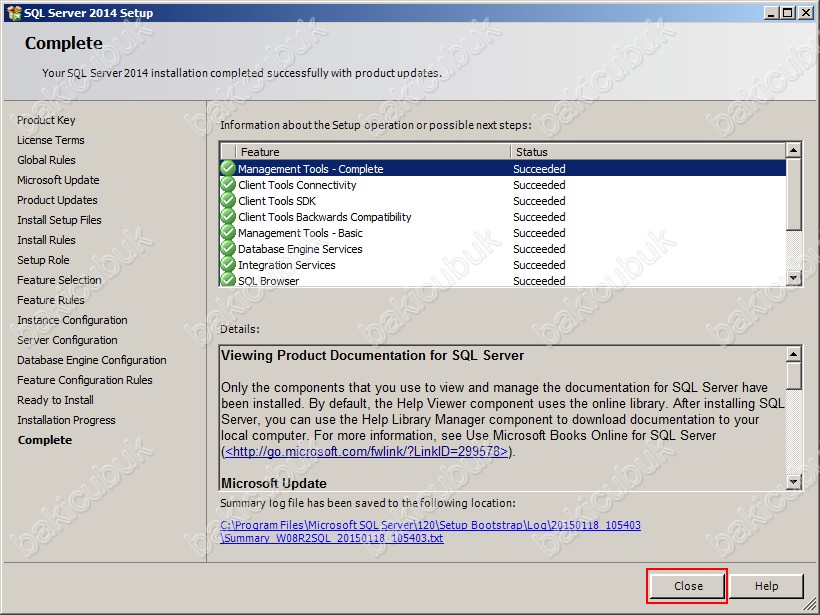Click feature list scrollbar down arrow
The image size is (820, 615).
793,278
